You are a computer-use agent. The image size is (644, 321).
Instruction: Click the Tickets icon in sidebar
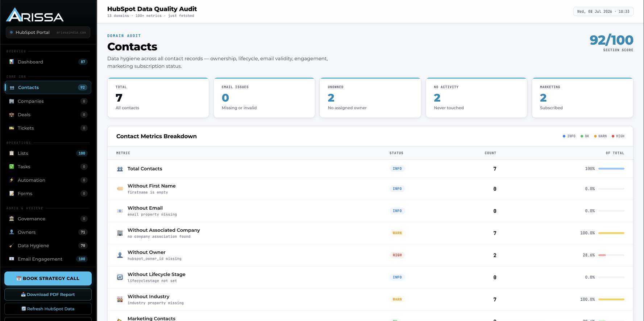coord(12,128)
